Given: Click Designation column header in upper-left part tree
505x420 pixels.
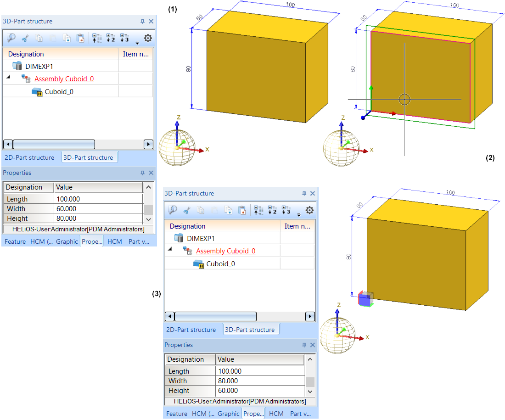Looking at the screenshot, I should [61, 54].
